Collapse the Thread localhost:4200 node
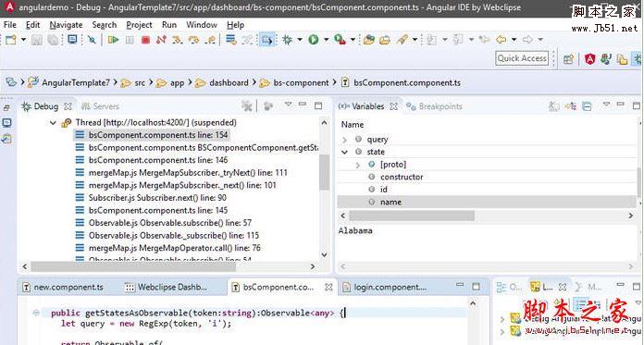This screenshot has height=345, width=644. click(53, 123)
